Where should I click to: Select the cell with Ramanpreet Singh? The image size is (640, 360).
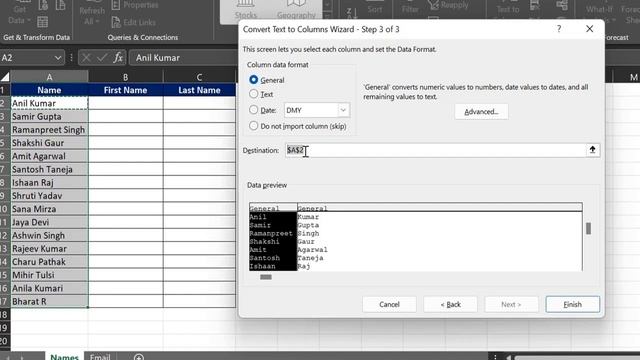49,130
